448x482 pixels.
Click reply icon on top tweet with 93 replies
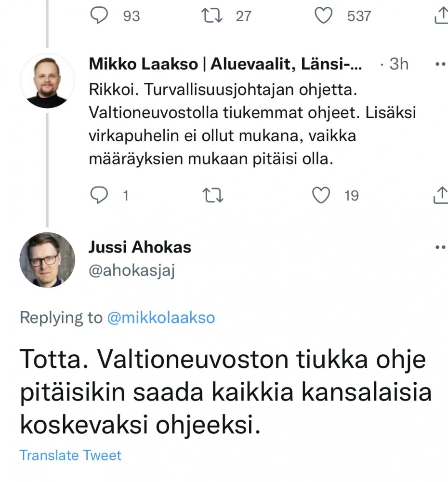[99, 16]
